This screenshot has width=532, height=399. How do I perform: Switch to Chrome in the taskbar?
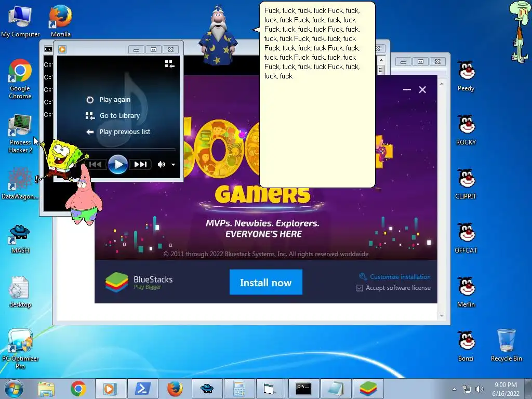point(78,389)
